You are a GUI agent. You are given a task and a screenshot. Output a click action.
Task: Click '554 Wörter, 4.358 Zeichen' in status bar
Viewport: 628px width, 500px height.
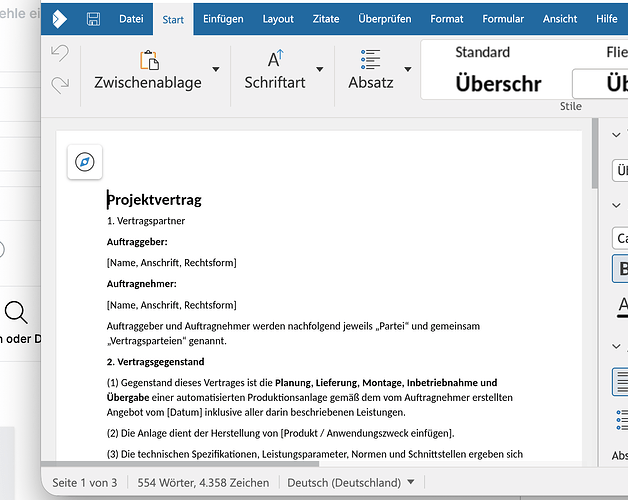203,482
